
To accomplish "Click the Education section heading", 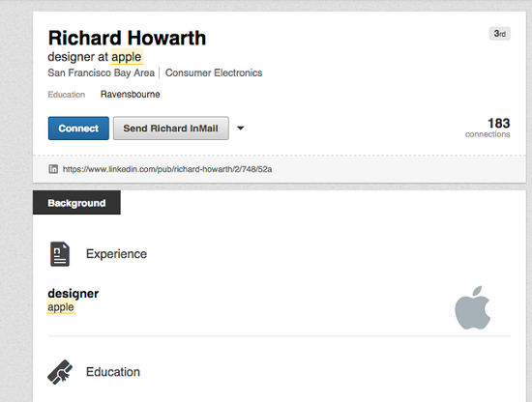I will [x=113, y=372].
